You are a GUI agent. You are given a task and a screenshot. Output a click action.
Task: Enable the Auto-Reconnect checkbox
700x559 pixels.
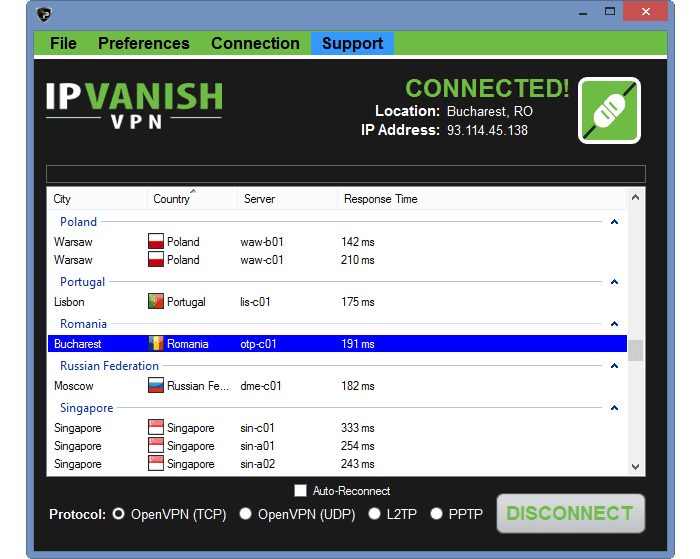click(300, 491)
